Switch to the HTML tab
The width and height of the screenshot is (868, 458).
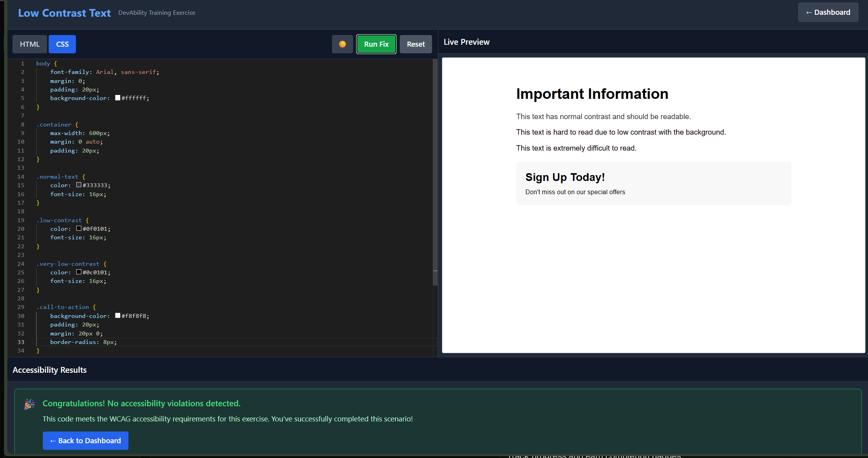pos(30,44)
